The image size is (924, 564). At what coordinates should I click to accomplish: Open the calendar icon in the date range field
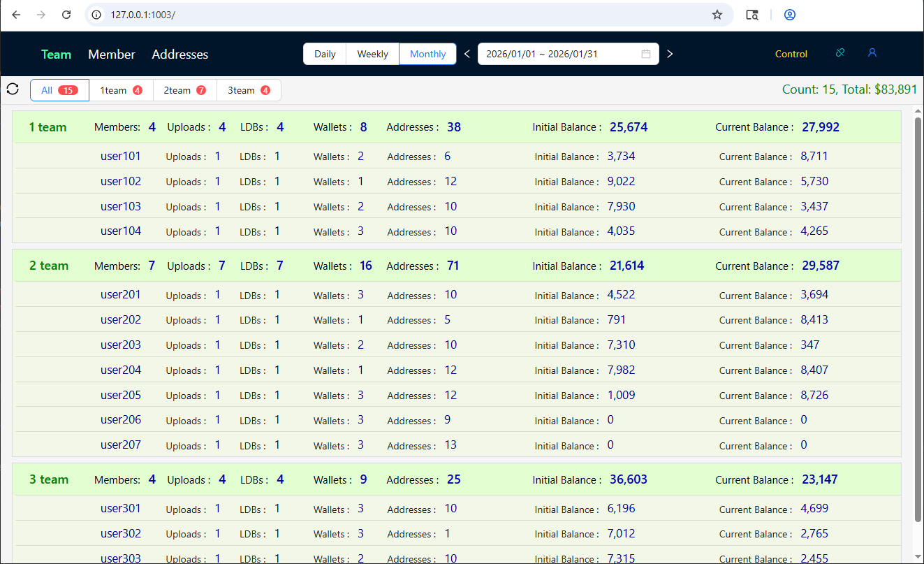pos(646,53)
